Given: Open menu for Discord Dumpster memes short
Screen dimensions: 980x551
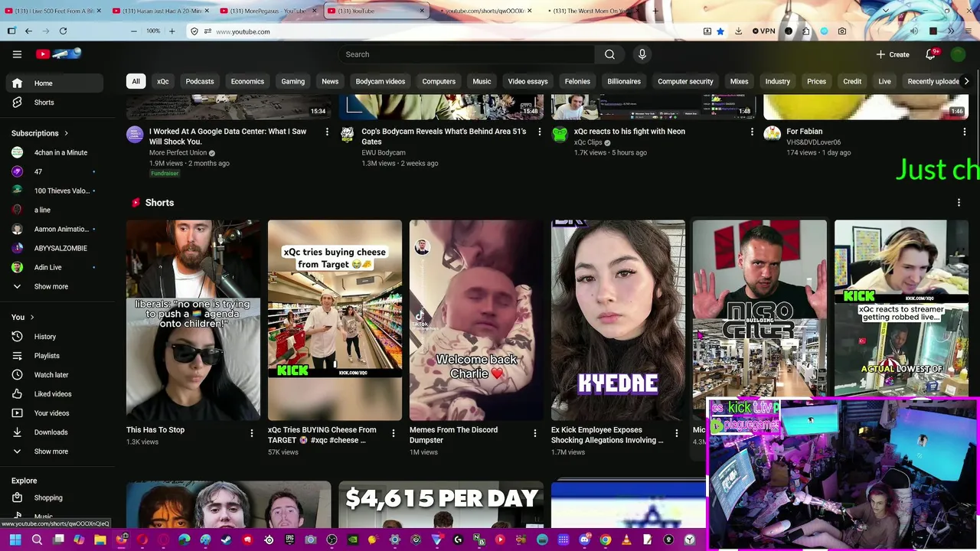Looking at the screenshot, I should click(x=534, y=434).
